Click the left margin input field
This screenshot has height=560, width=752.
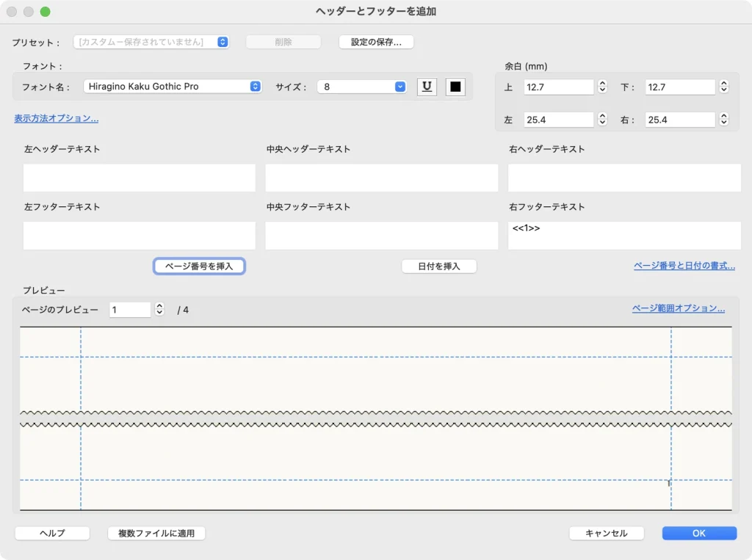(x=559, y=120)
